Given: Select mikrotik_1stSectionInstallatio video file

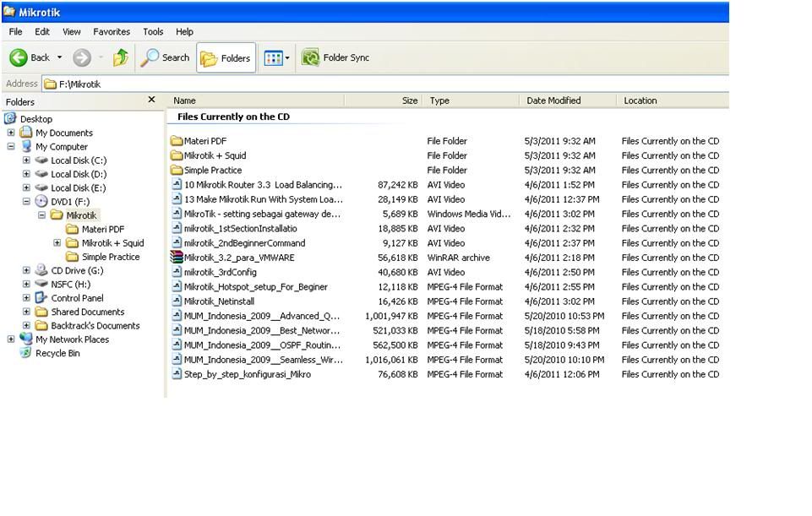Looking at the screenshot, I should click(x=240, y=228).
